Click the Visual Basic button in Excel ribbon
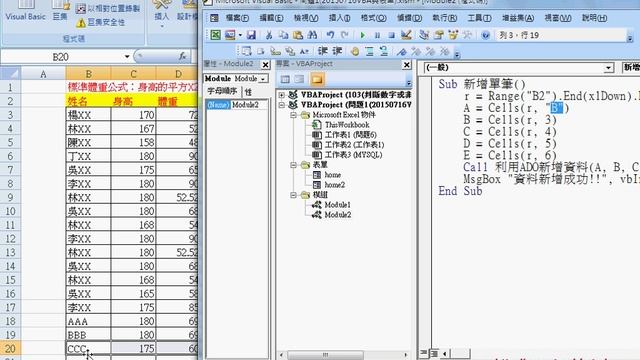 pyautogui.click(x=25, y=12)
